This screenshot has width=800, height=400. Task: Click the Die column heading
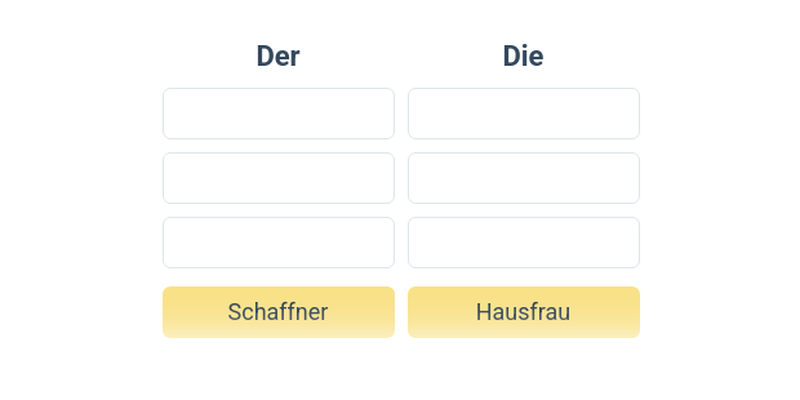pos(523,56)
